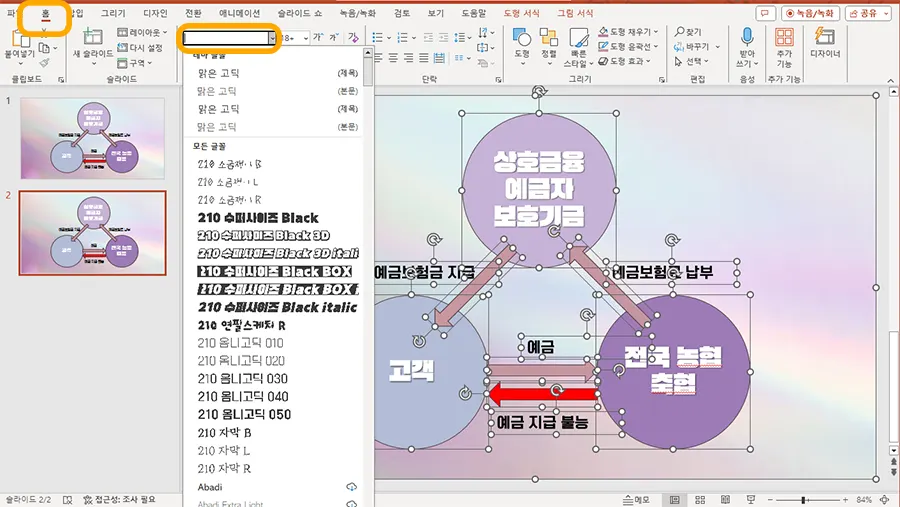Open the font name dropdown arrow
The height and width of the screenshot is (507, 900).
272,38
